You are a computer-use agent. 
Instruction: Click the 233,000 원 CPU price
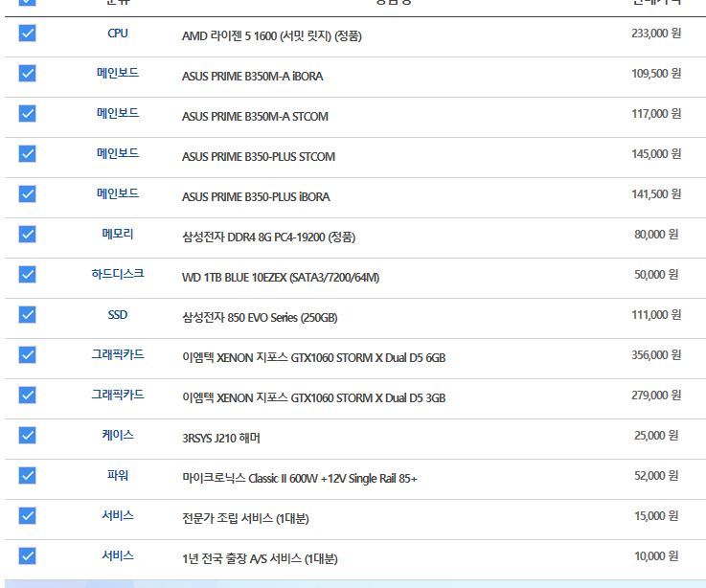coord(656,34)
